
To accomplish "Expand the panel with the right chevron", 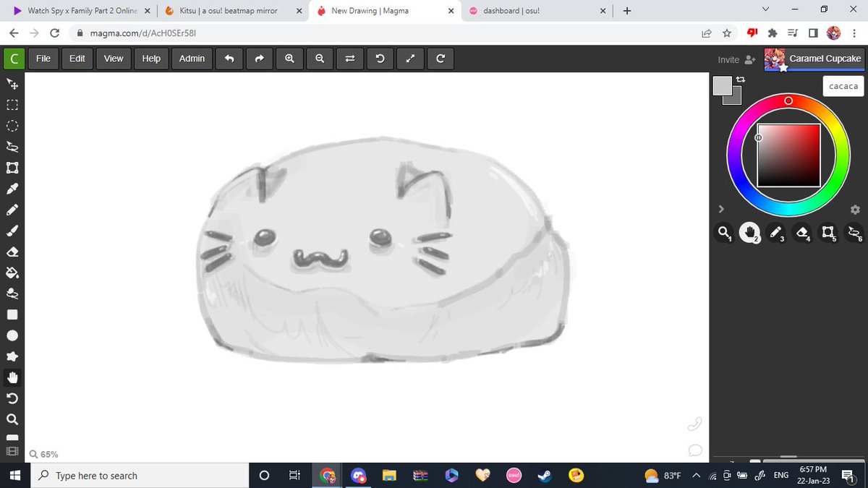I will (x=720, y=209).
